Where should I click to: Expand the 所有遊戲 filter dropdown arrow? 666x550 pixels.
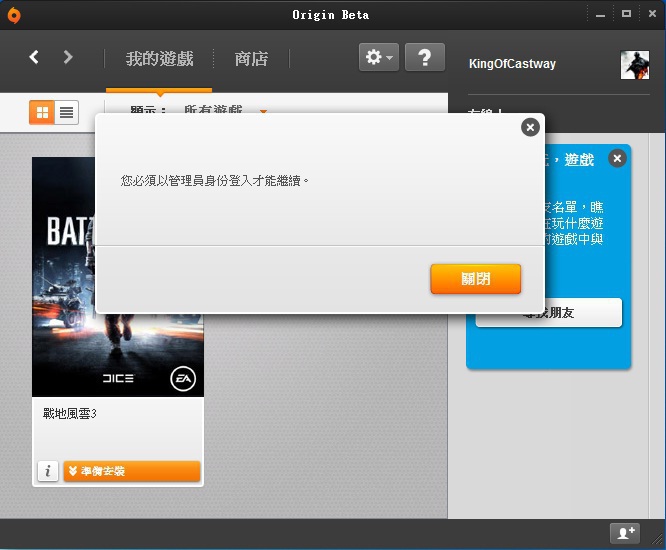[263, 111]
